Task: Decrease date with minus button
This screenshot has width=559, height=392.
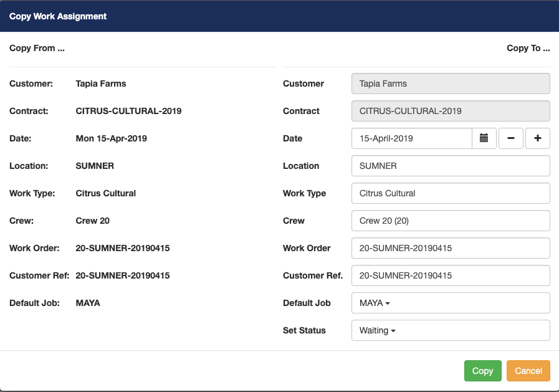Action: [x=511, y=138]
